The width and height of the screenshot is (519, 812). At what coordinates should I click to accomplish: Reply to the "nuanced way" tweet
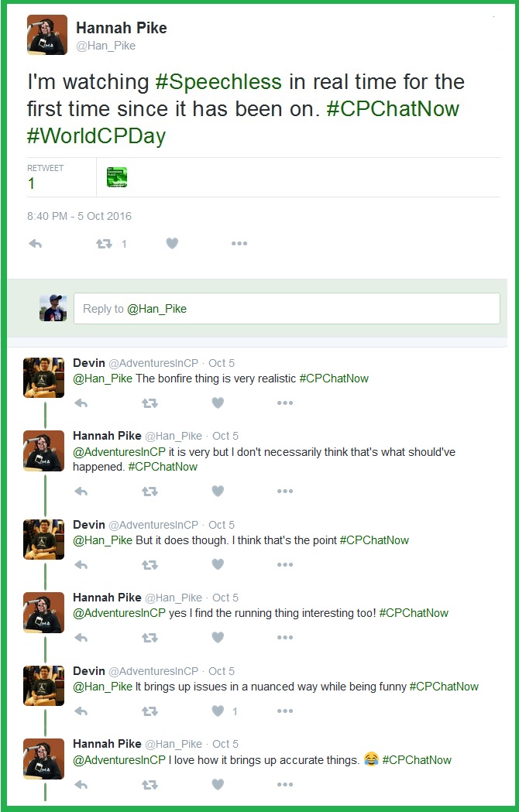[x=80, y=711]
